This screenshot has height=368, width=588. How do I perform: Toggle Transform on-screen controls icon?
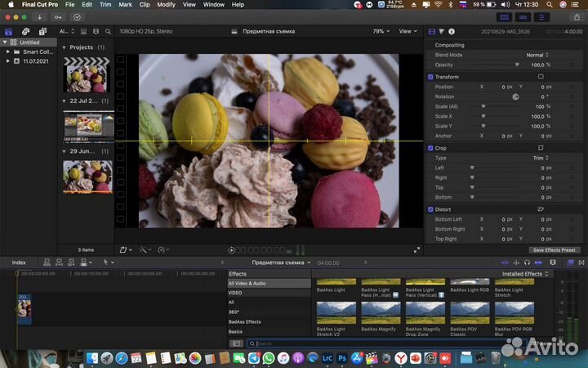(541, 77)
